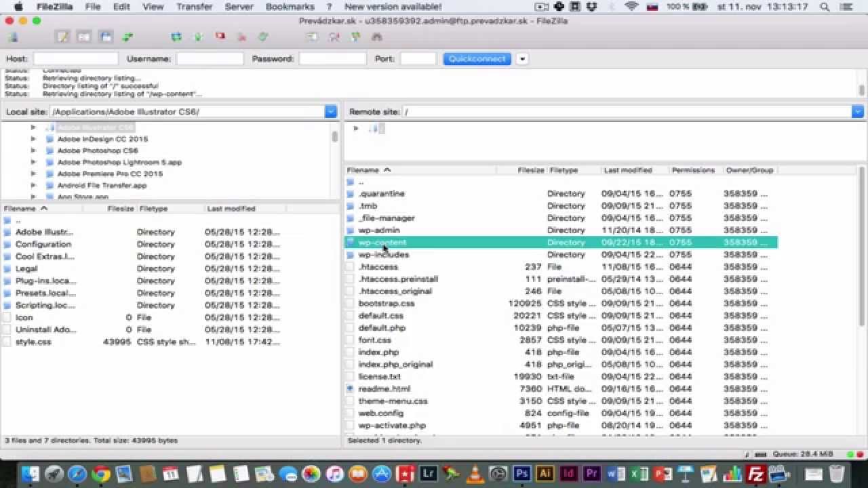Toggle the transfer queue display
Screen dimensions: 868x488
coord(127,37)
